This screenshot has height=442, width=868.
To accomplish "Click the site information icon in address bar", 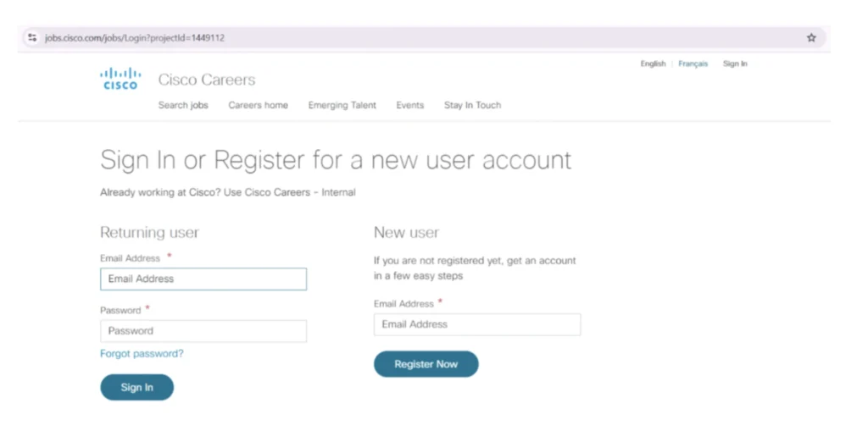I will pyautogui.click(x=32, y=37).
